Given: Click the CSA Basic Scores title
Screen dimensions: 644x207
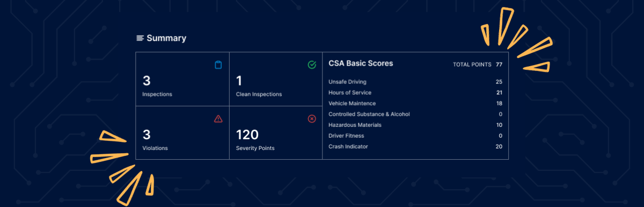Looking at the screenshot, I should tap(361, 63).
